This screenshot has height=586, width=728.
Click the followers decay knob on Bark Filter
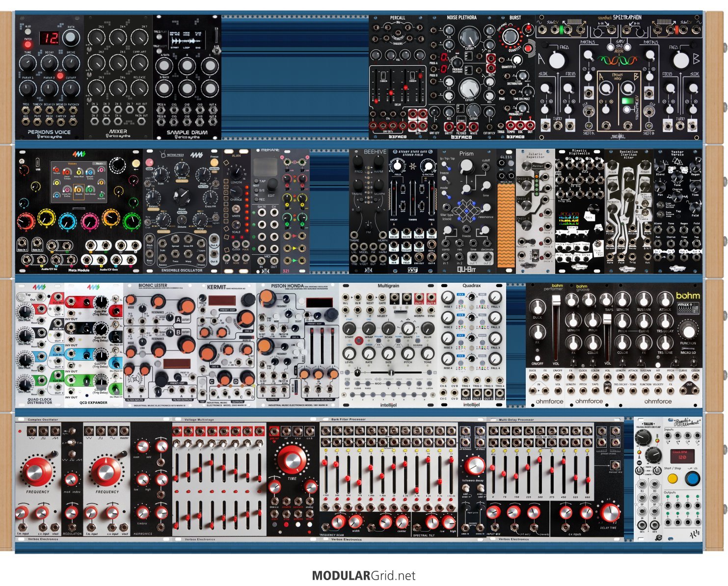pos(475,466)
